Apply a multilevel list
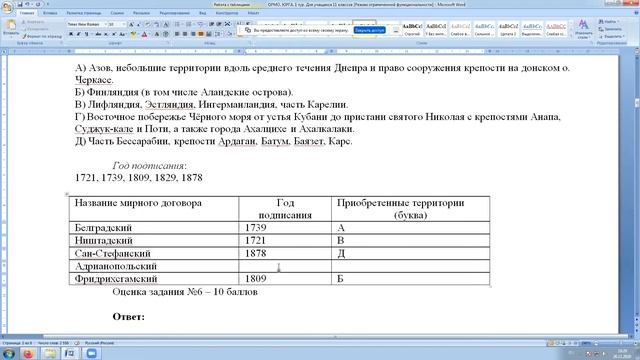 (200, 24)
